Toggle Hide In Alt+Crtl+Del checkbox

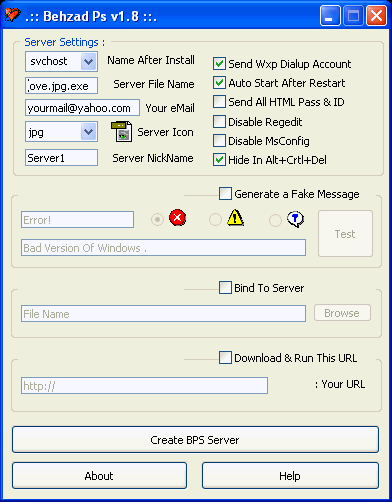point(219,160)
